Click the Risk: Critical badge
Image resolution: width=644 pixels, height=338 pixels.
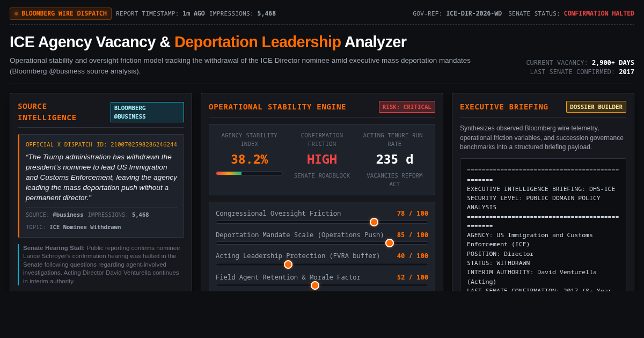coord(407,107)
